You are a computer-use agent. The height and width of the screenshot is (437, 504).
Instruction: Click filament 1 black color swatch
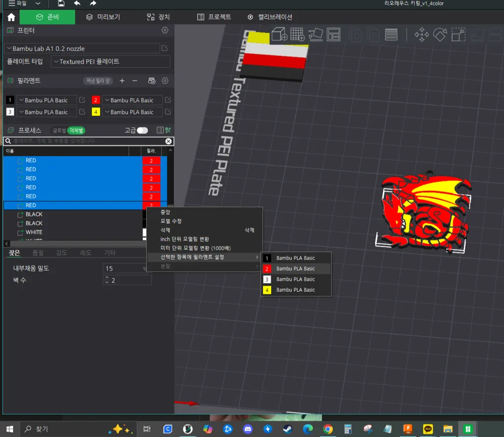(x=10, y=100)
